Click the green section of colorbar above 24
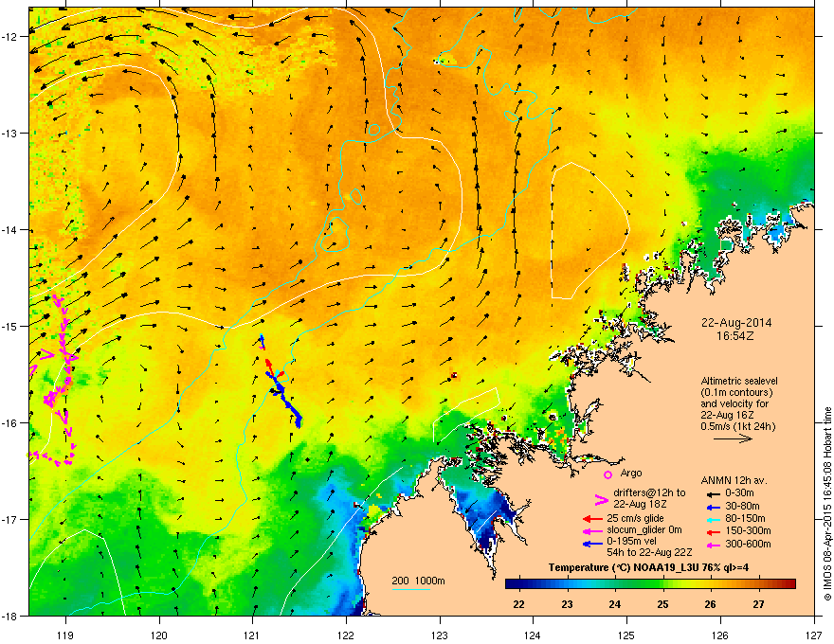This screenshot has width=834, height=644. (x=615, y=584)
